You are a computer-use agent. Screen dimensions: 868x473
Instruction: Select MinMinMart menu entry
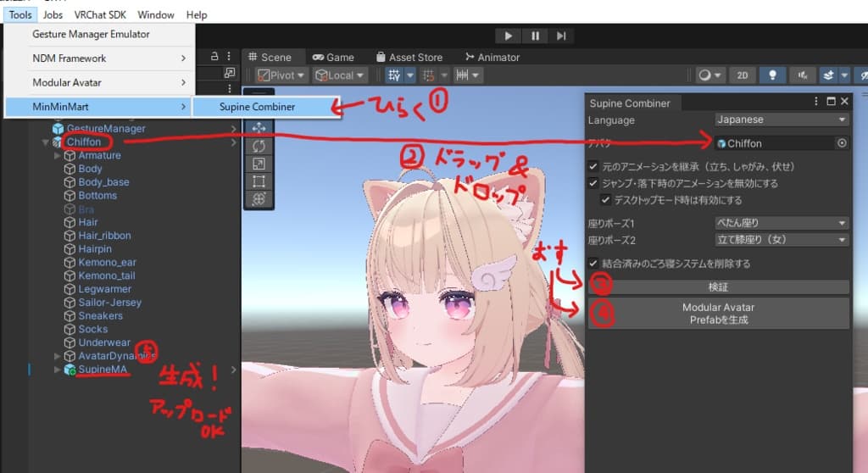click(x=100, y=107)
